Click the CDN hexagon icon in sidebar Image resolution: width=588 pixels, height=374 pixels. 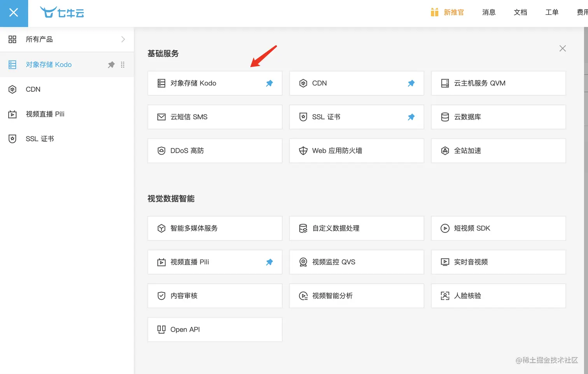pyautogui.click(x=12, y=89)
